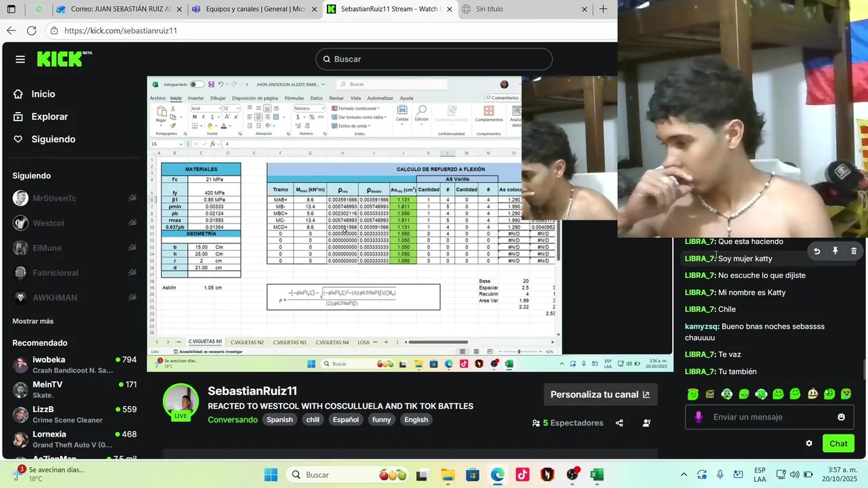Open Número format dropdown in Excel

click(x=324, y=108)
